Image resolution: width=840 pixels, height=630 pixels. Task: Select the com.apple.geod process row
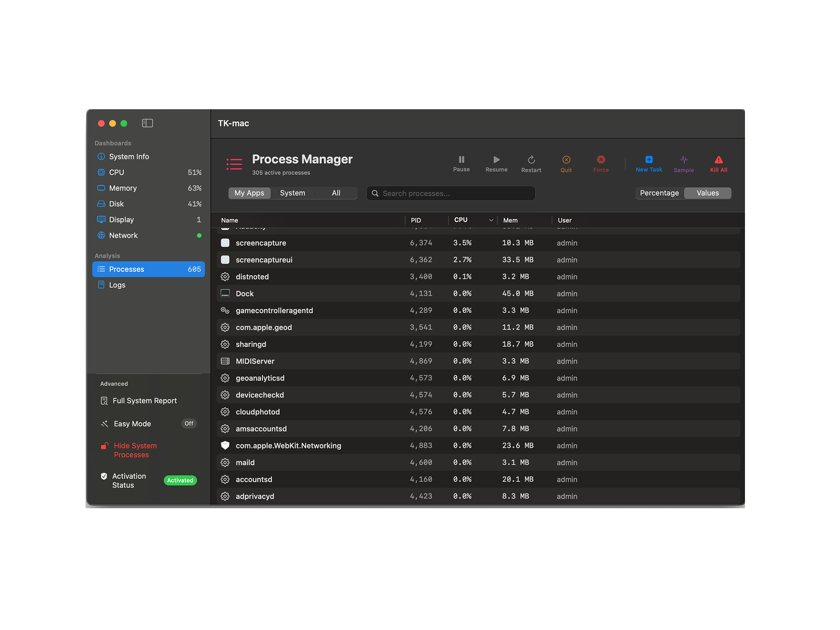click(478, 327)
